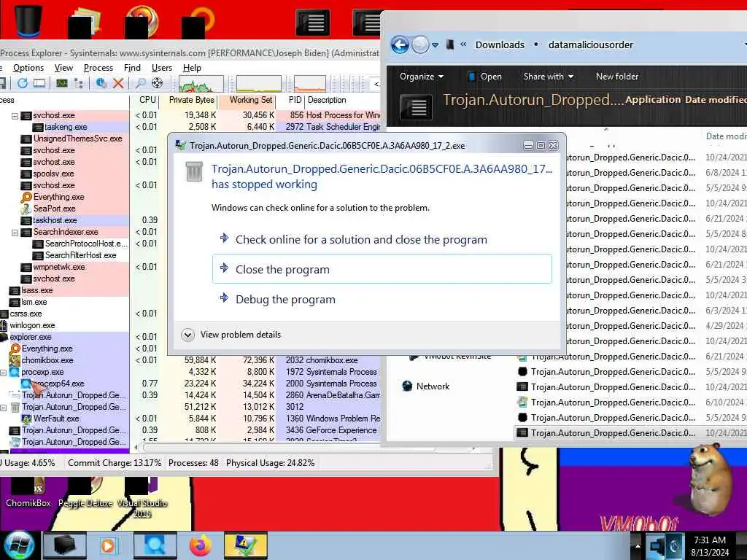Click the refresh icon in Process Explorer toolbar
Screen dimensions: 747x560
tap(22, 83)
